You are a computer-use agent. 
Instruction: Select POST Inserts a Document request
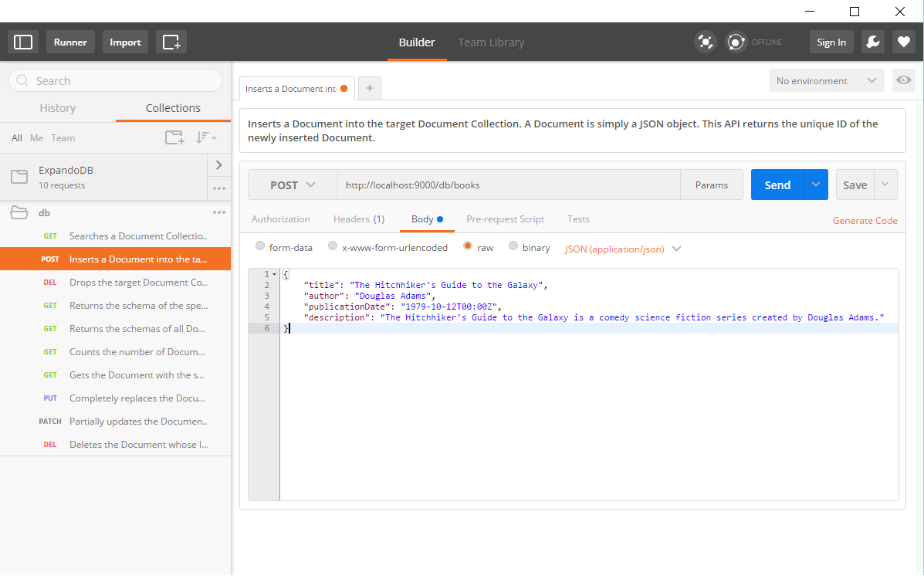116,259
